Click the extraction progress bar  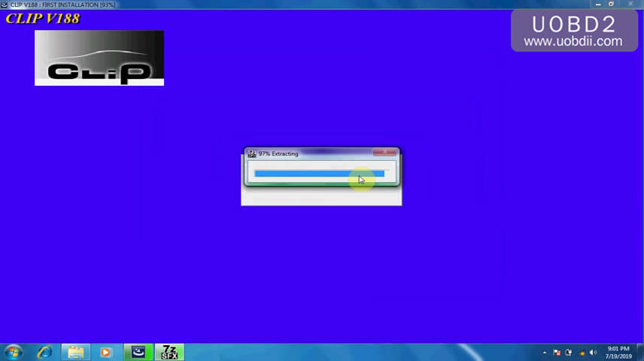coord(319,174)
